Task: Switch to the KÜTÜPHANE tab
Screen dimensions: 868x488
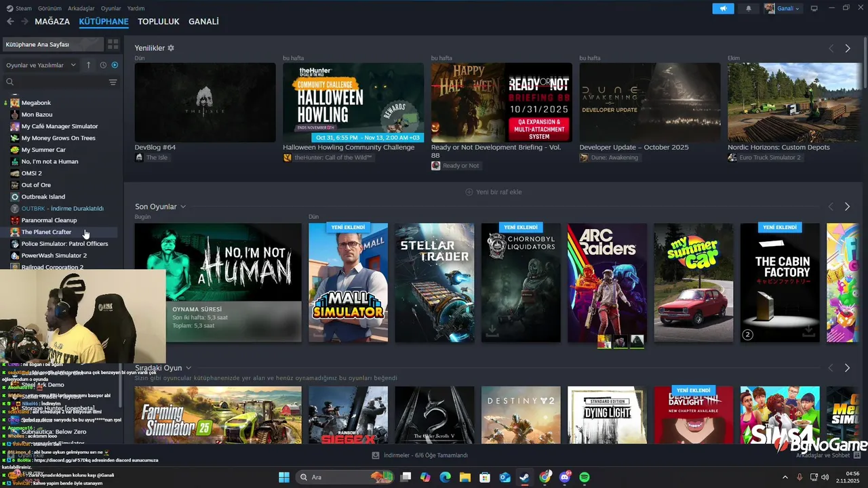Action: pos(104,22)
